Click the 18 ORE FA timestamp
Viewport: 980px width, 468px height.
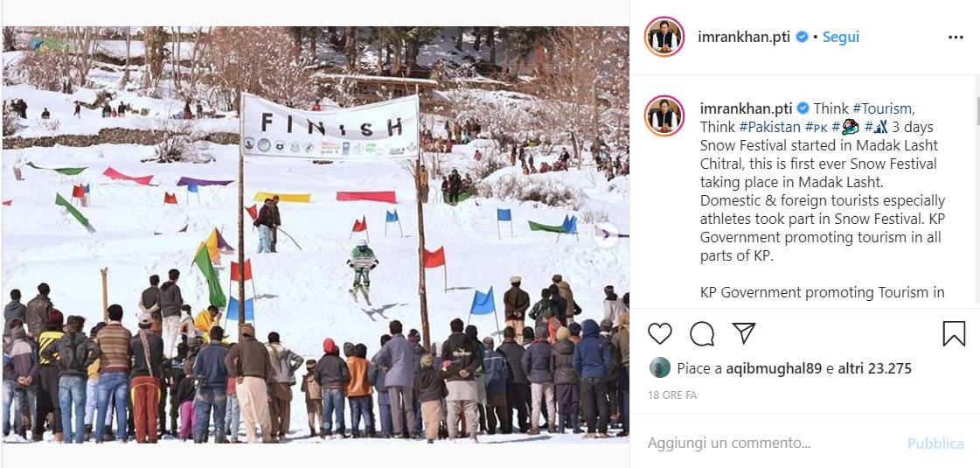tap(672, 395)
